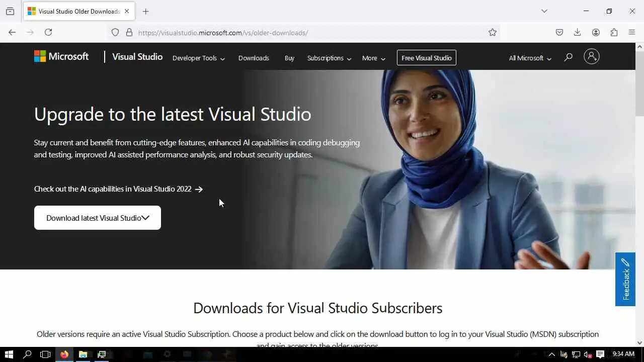The height and width of the screenshot is (362, 644).
Task: Open network status tray icon
Action: (x=576, y=354)
